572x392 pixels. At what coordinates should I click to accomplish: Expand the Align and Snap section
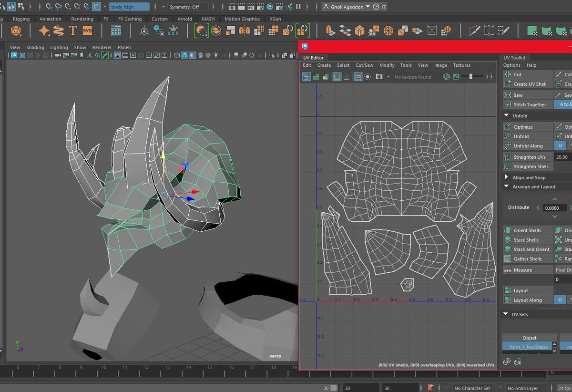tap(507, 177)
